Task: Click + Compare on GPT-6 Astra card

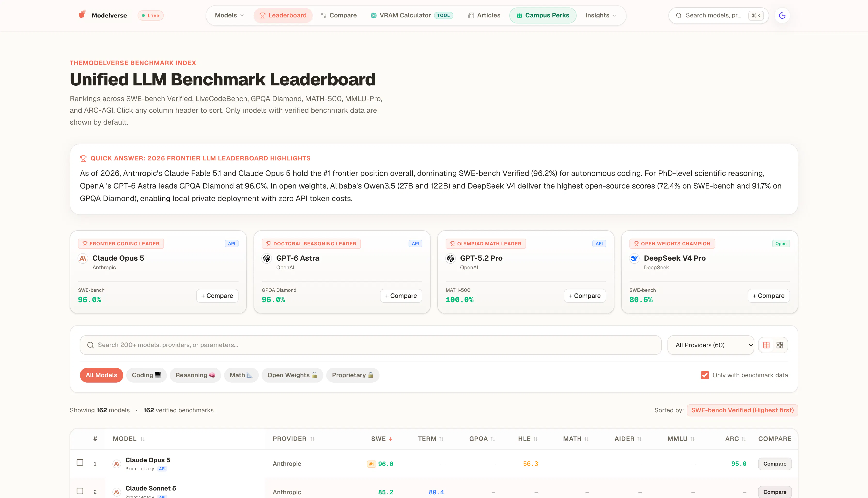Action: tap(401, 296)
